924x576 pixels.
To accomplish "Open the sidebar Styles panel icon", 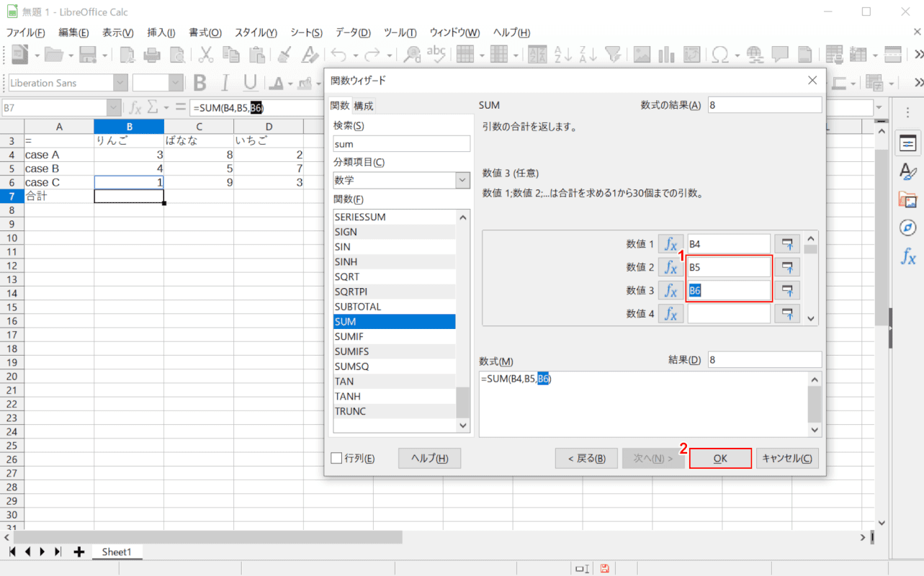I will tap(908, 171).
